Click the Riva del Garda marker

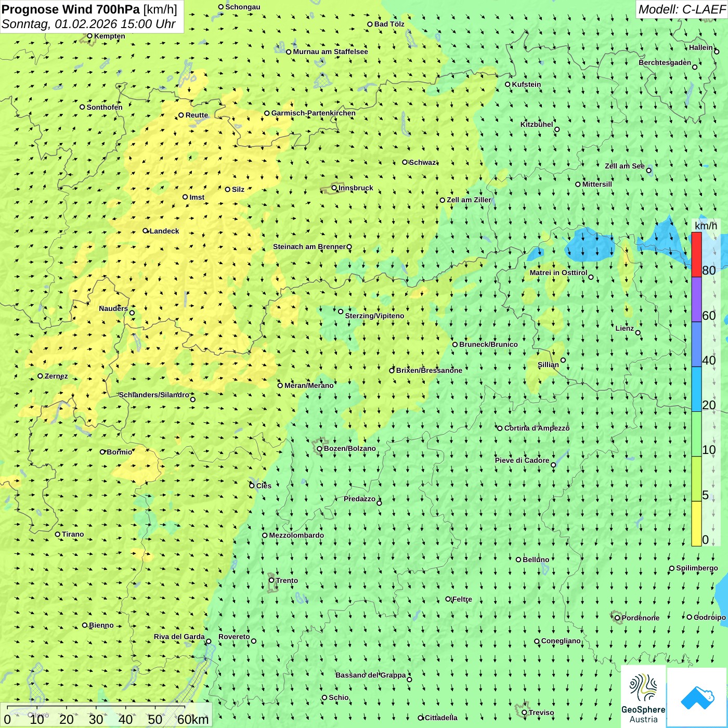(209, 641)
